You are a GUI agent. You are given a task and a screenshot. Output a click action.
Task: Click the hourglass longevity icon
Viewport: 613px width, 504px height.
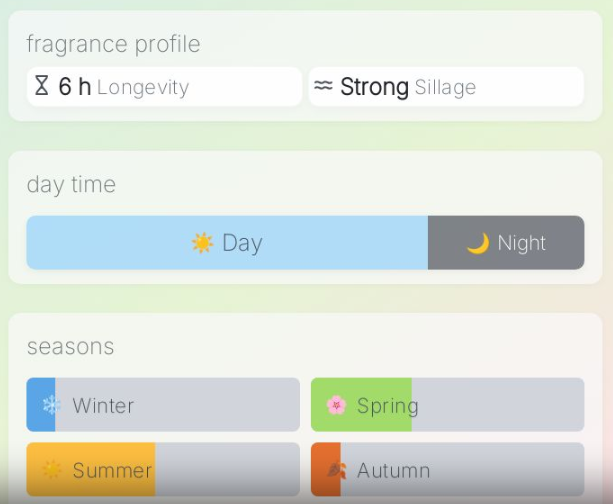pyautogui.click(x=41, y=86)
